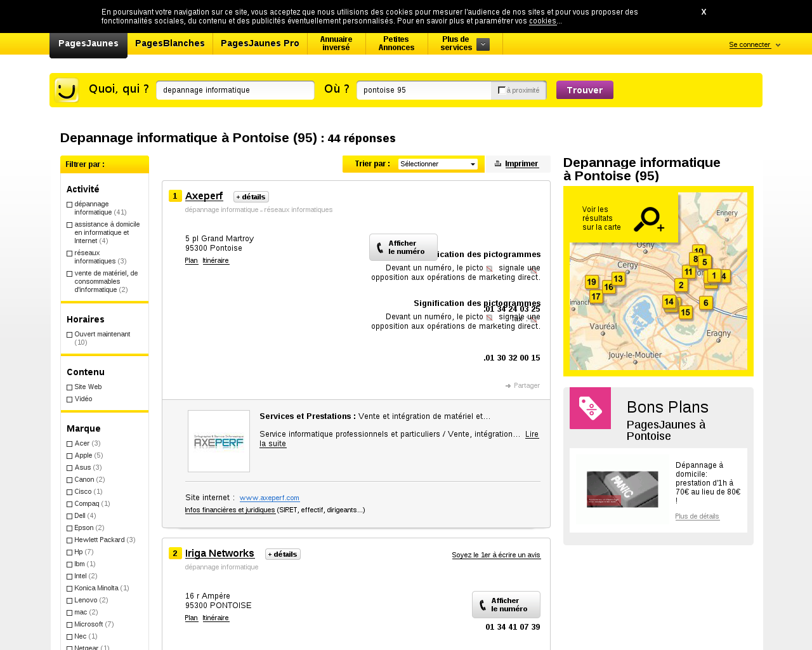Click phone icon on Axeperf Afficher le numéro
The height and width of the screenshot is (650, 812).
click(x=380, y=248)
